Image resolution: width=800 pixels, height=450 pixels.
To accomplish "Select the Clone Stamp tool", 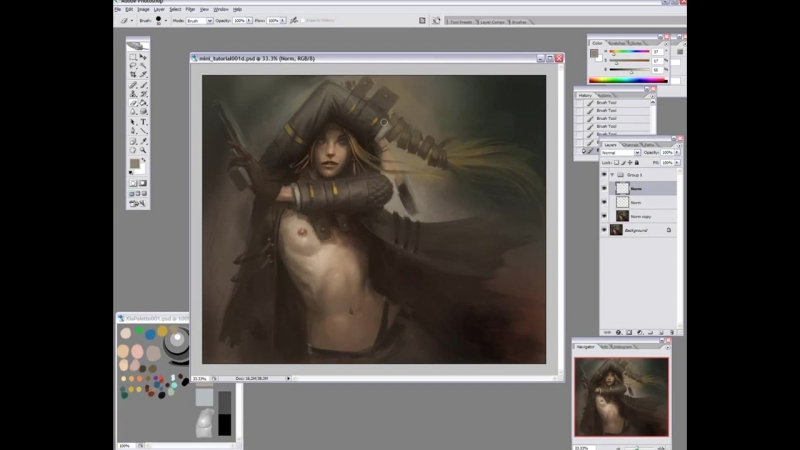I will [133, 94].
